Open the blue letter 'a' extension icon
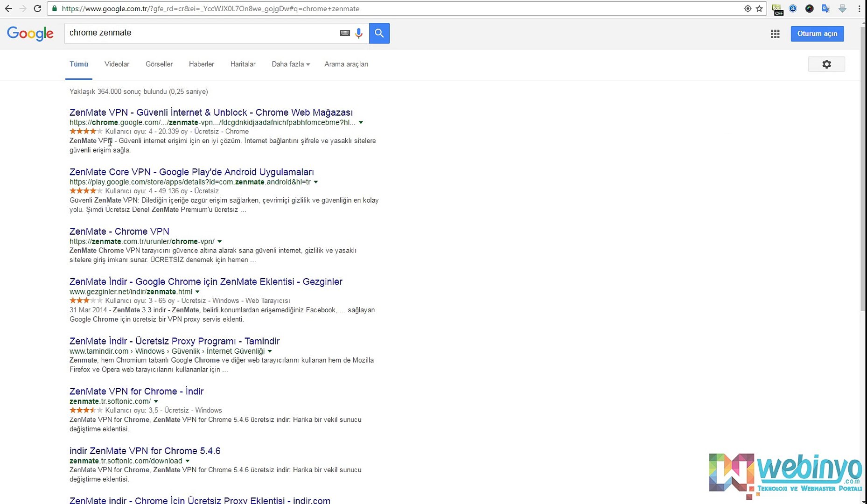 (x=793, y=8)
